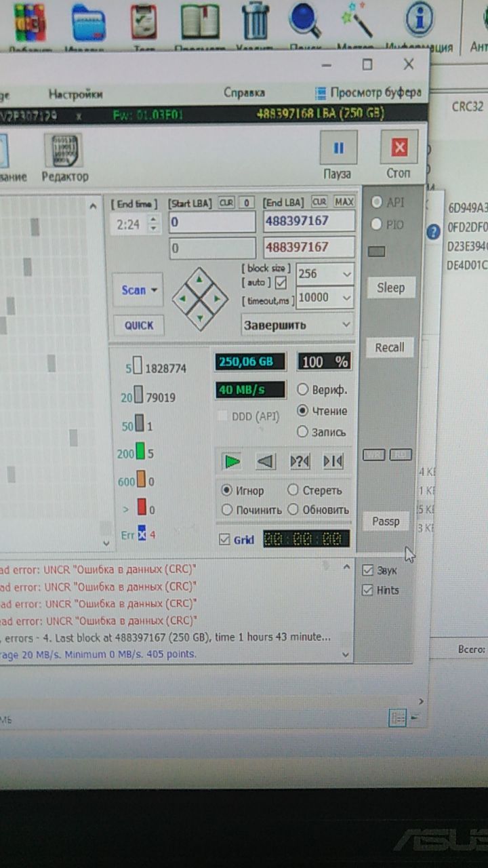The height and width of the screenshot is (868, 488).
Task: Toggle the block size auto checkbox
Action: pyautogui.click(x=281, y=282)
